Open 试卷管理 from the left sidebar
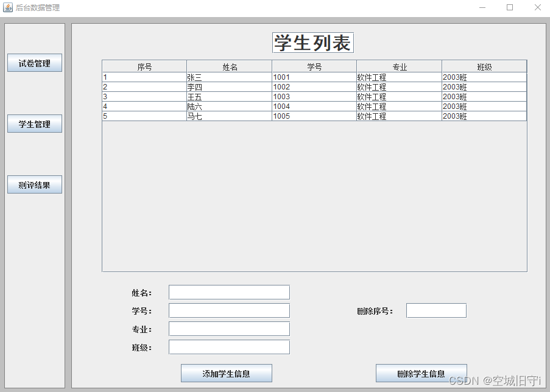 [34, 63]
